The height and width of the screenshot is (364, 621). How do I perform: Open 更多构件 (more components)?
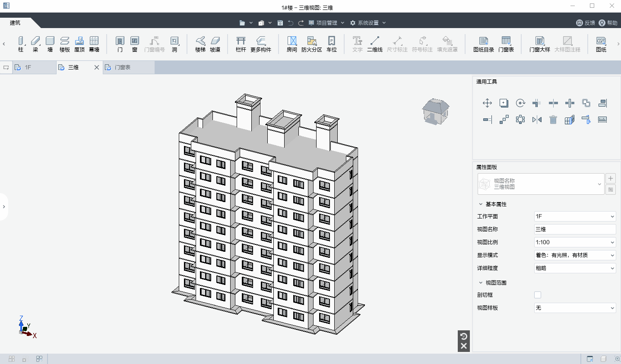[261, 44]
